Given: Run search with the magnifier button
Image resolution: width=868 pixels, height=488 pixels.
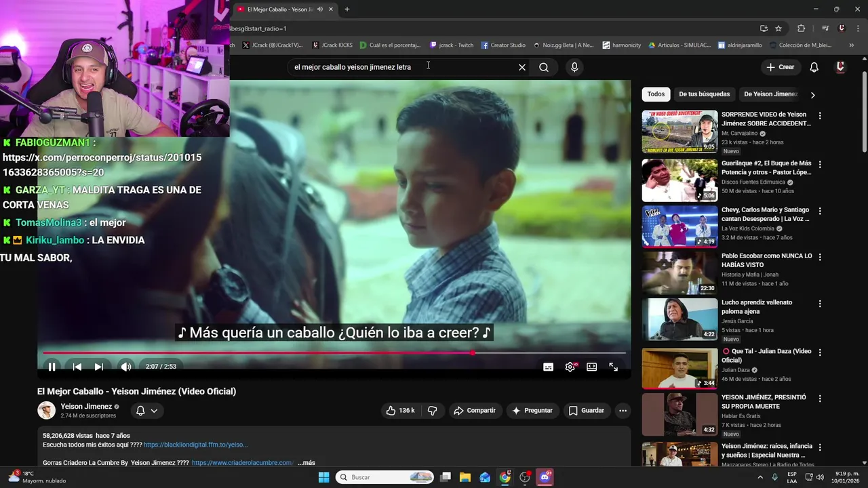Looking at the screenshot, I should point(544,67).
